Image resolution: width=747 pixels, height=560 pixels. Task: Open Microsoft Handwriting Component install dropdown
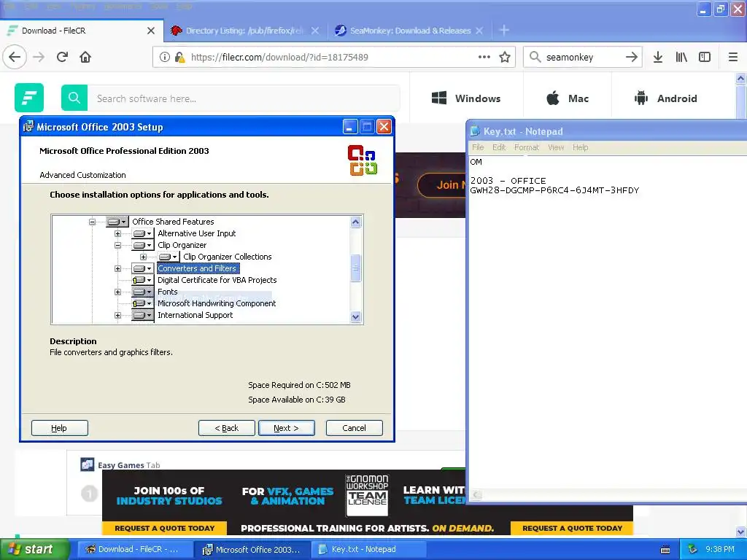142,303
